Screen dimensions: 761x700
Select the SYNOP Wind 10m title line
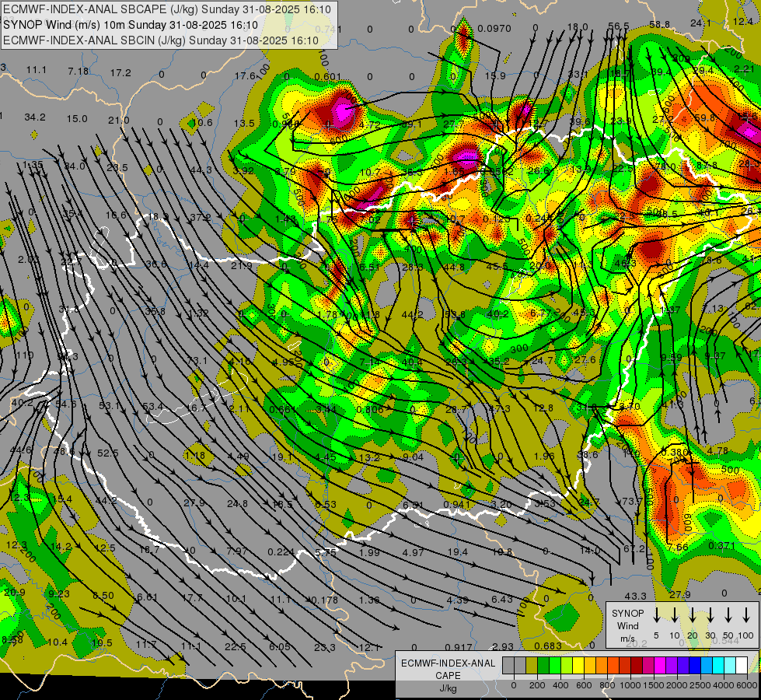pyautogui.click(x=130, y=25)
